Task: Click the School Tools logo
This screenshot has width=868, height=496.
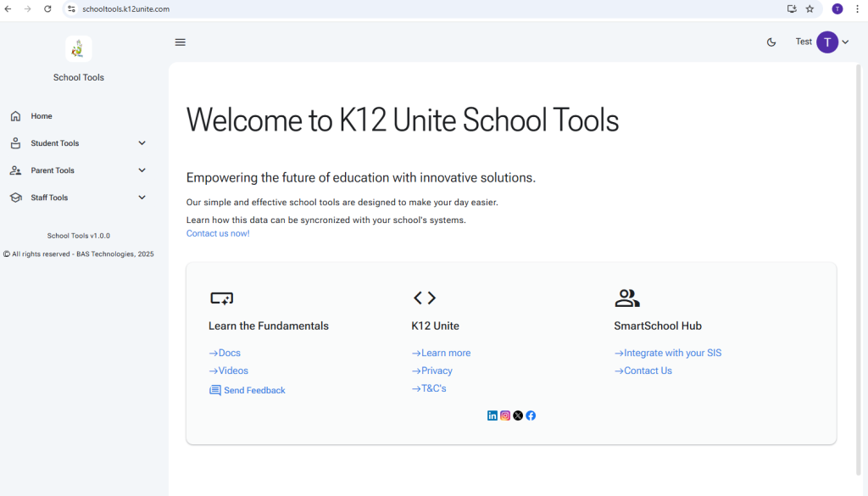Action: click(x=78, y=49)
